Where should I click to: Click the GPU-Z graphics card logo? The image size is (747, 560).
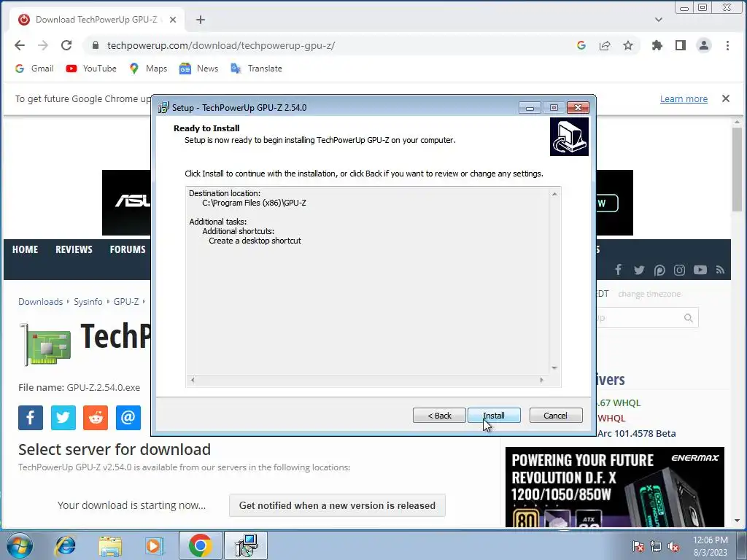click(46, 344)
